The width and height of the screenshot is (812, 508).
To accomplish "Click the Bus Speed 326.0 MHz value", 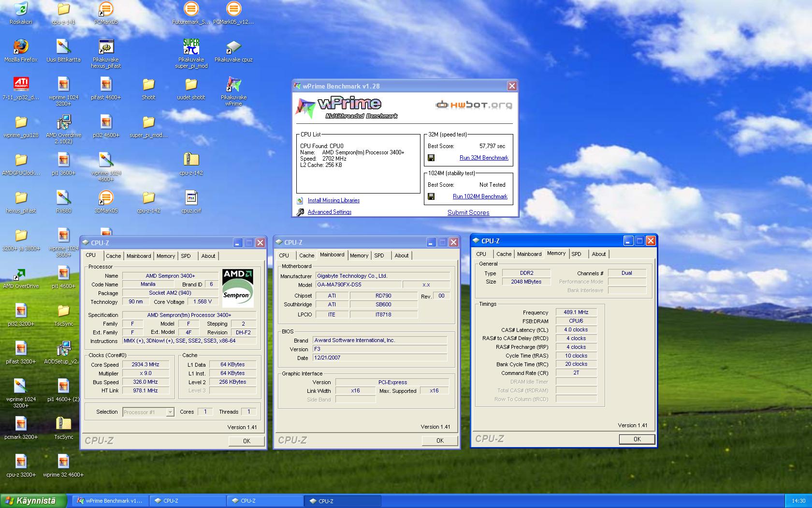I will pyautogui.click(x=145, y=382).
